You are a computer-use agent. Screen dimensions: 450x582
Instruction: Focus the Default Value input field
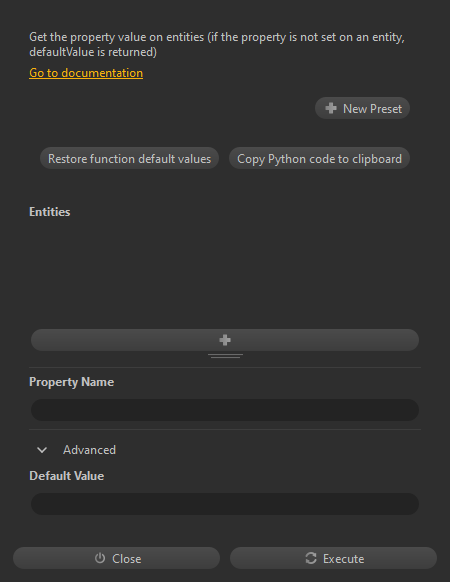pyautogui.click(x=225, y=504)
